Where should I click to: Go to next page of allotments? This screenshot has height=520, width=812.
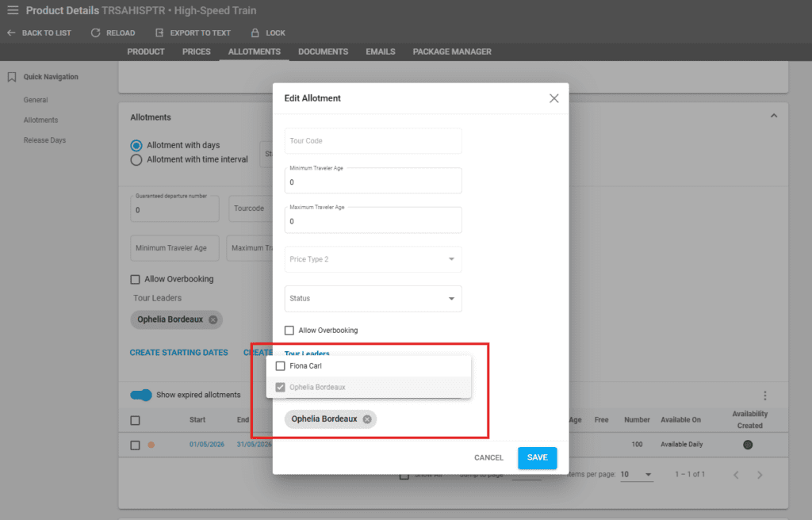coord(760,475)
